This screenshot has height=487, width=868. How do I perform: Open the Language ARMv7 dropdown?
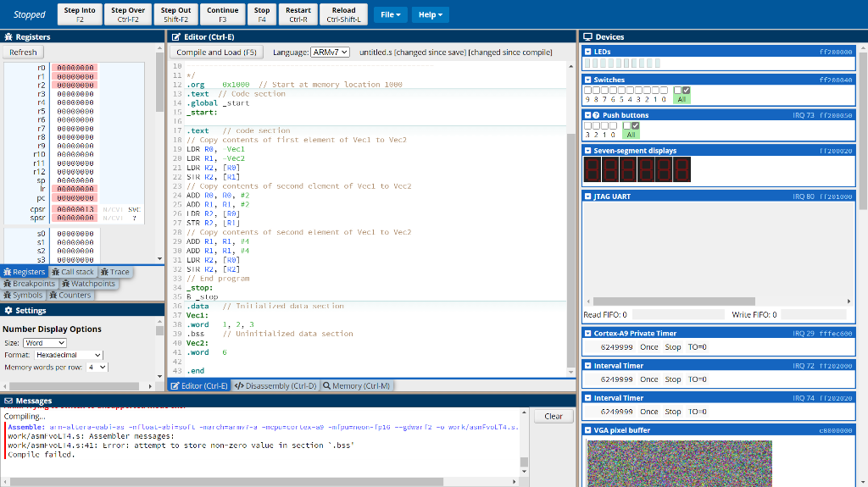330,53
